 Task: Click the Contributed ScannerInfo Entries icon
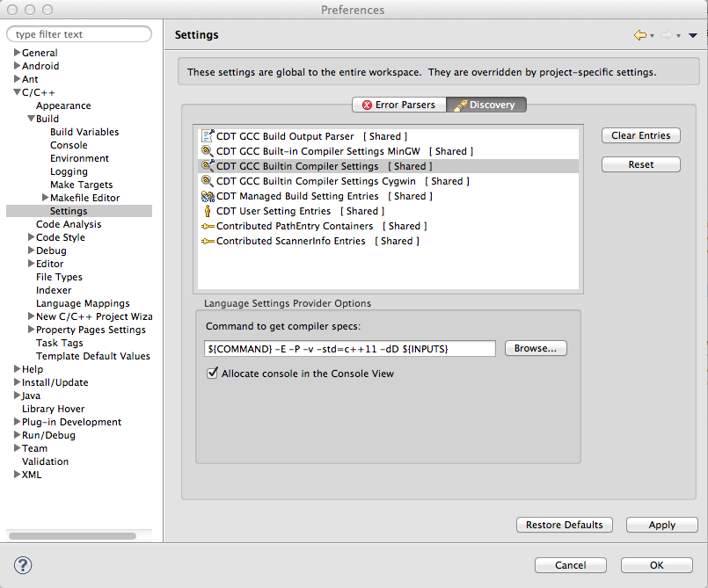pos(208,241)
